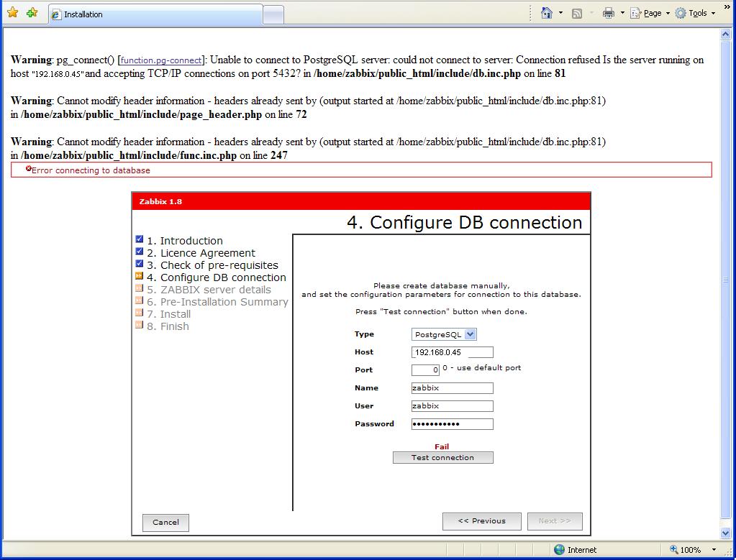Viewport: 736px width, 560px height.
Task: Click the Zabbix 1.8 header text
Action: pyautogui.click(x=160, y=202)
